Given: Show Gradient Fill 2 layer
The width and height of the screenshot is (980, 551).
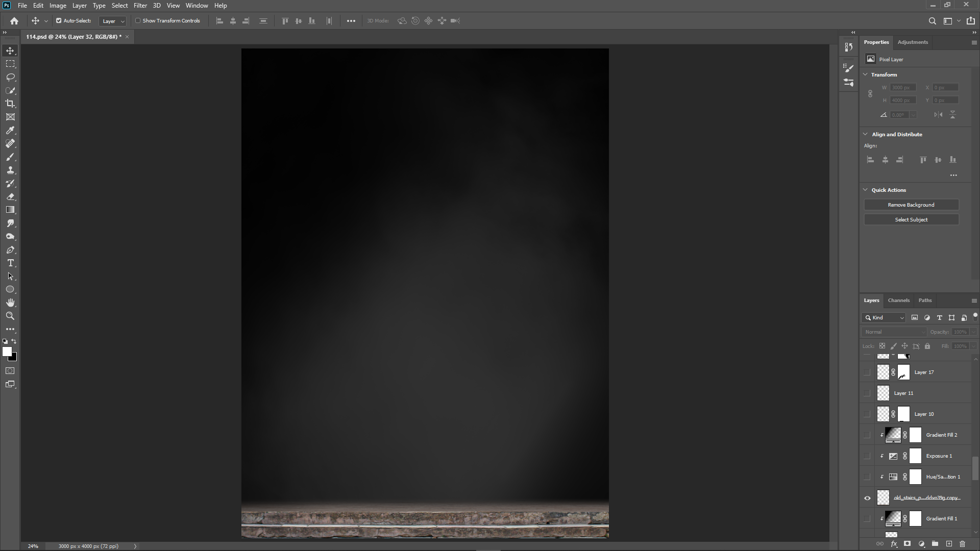Looking at the screenshot, I should point(867,435).
